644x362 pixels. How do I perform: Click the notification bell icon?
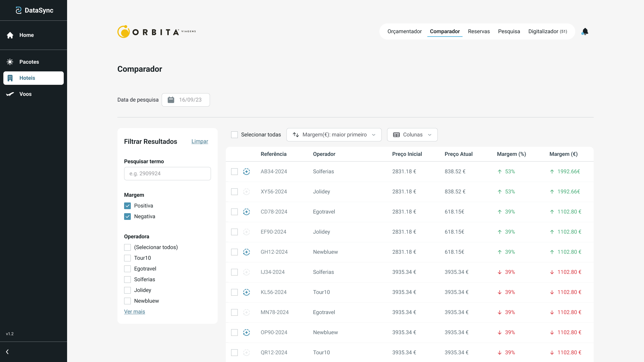(585, 32)
